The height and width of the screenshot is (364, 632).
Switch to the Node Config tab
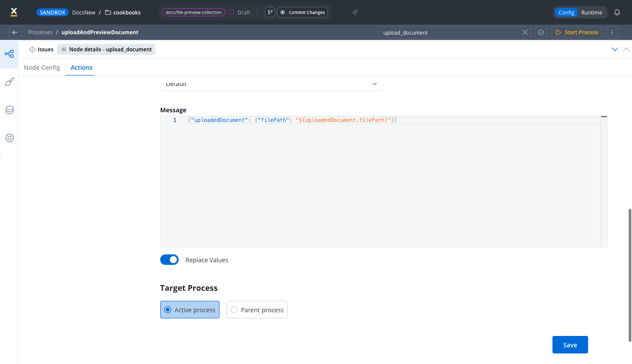click(x=42, y=68)
